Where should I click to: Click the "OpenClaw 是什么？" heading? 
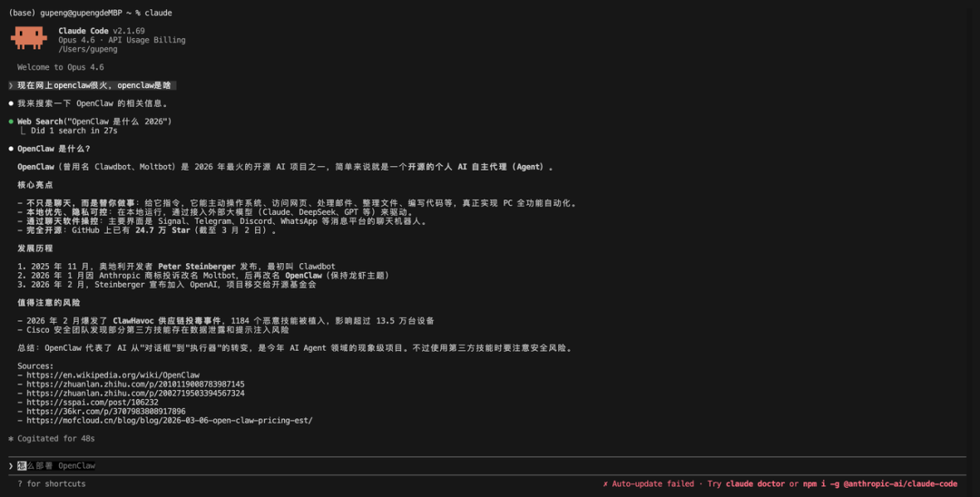(x=54, y=150)
